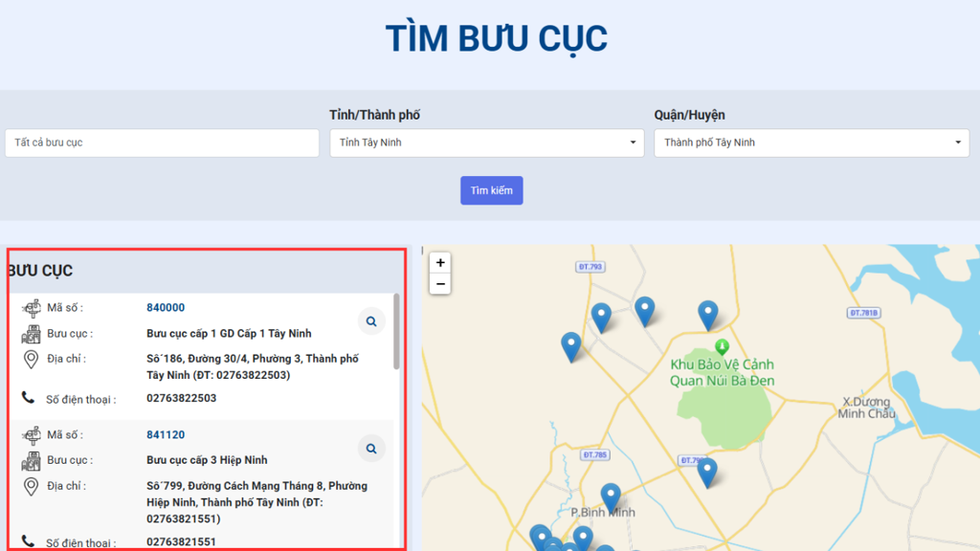The height and width of the screenshot is (551, 980).
Task: Click the post office list scrollbar
Action: [x=396, y=332]
